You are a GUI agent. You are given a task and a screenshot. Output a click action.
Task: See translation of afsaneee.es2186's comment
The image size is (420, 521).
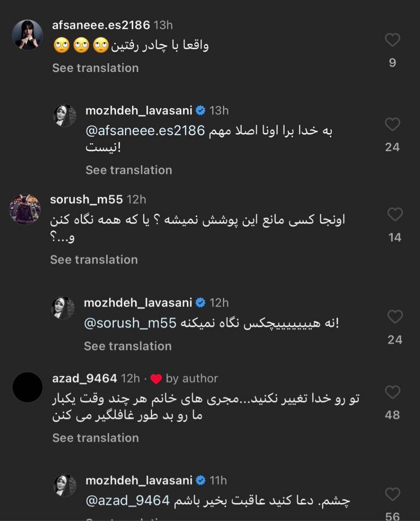click(95, 68)
